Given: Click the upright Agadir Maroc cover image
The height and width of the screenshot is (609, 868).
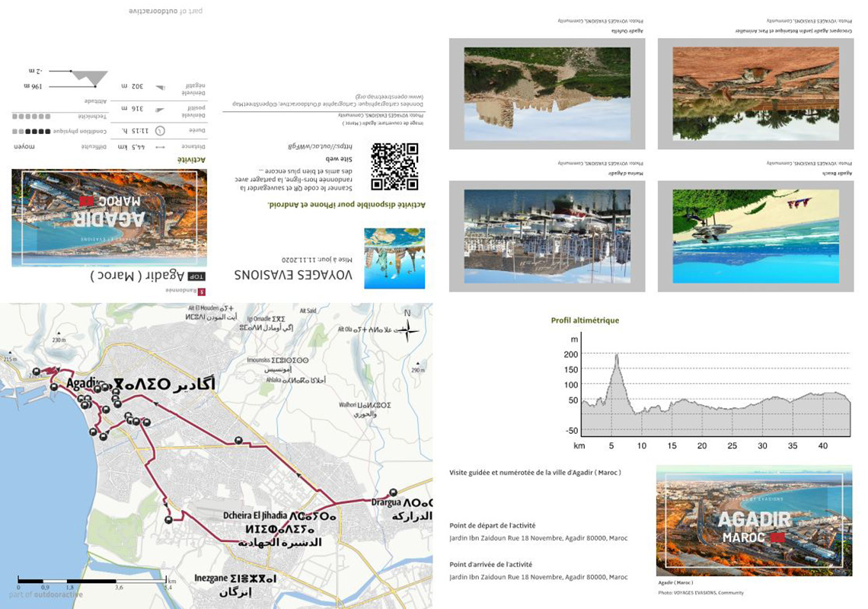Looking at the screenshot, I should pos(754,521).
